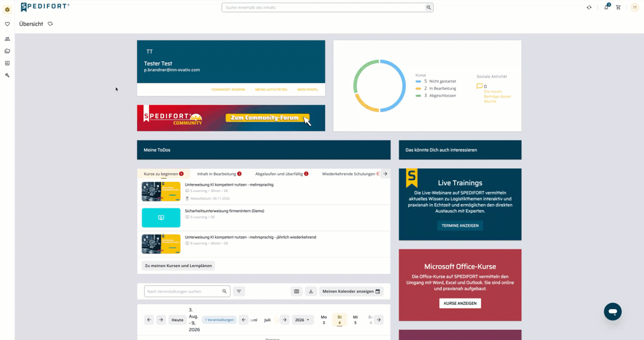The width and height of the screenshot is (644, 340).
Task: Open the event filter icon
Action: pos(238,291)
